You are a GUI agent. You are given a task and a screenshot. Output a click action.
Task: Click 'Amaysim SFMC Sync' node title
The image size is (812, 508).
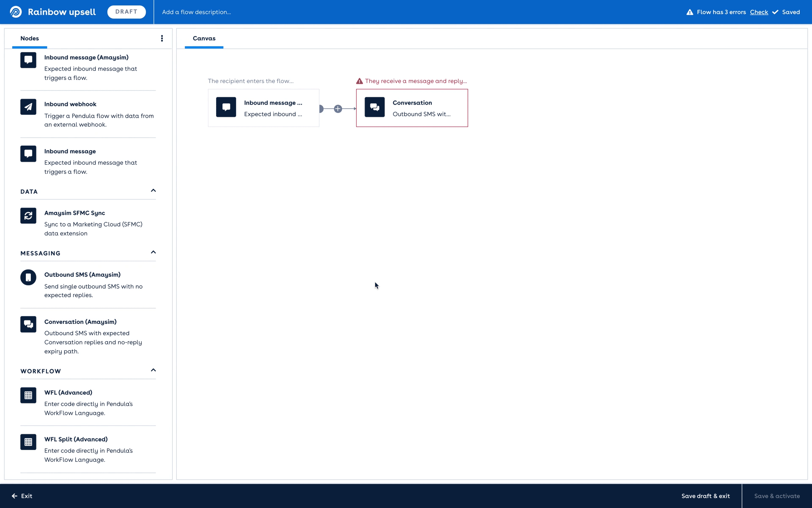(x=74, y=213)
